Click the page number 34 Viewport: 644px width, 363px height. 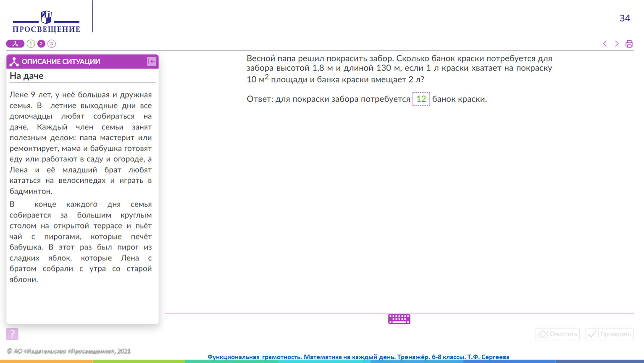625,18
